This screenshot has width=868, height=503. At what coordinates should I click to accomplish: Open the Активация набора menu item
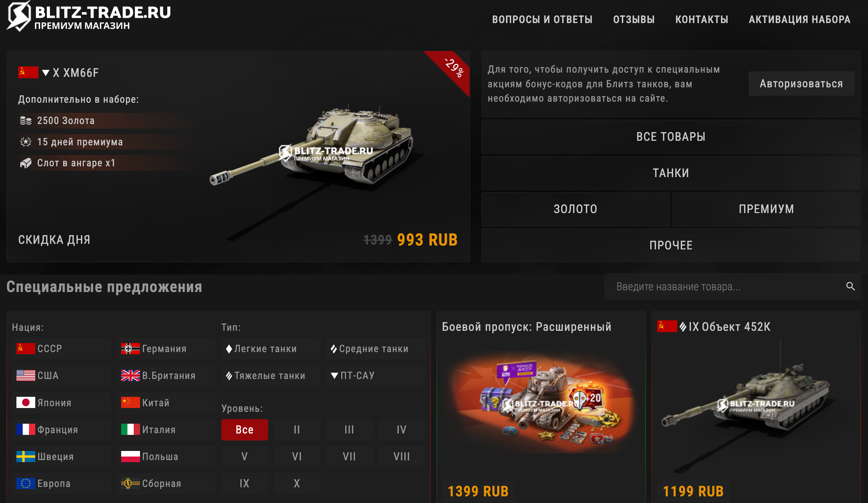pos(800,20)
